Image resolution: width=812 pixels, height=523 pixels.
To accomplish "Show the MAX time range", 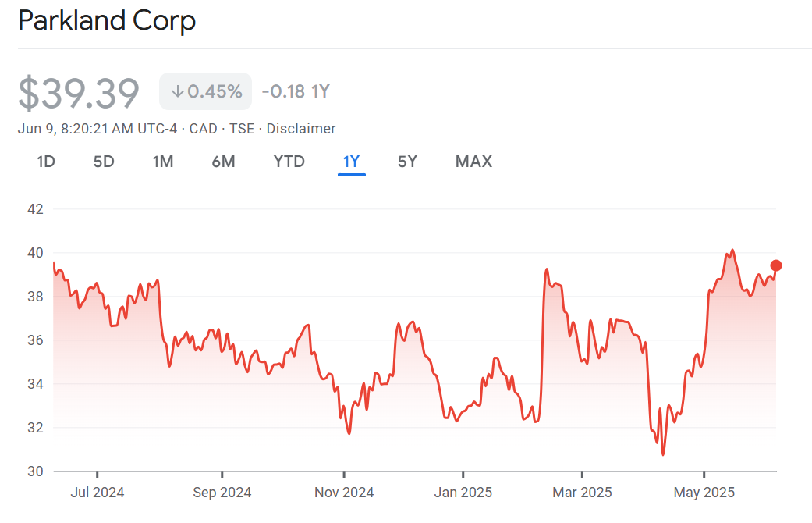I will (473, 162).
